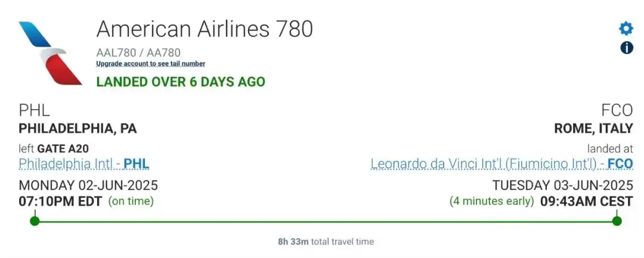This screenshot has height=258, width=644.
Task: Click the AAL780 / AA780 flight code
Action: pyautogui.click(x=138, y=52)
